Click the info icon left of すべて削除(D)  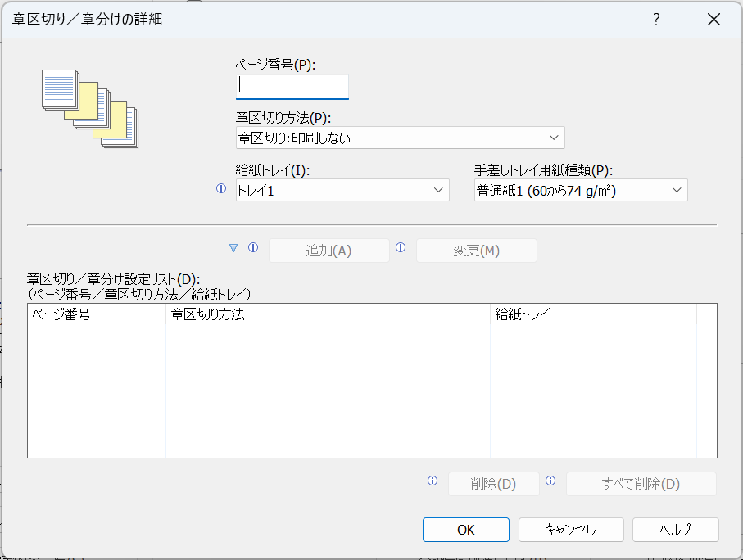pos(550,481)
